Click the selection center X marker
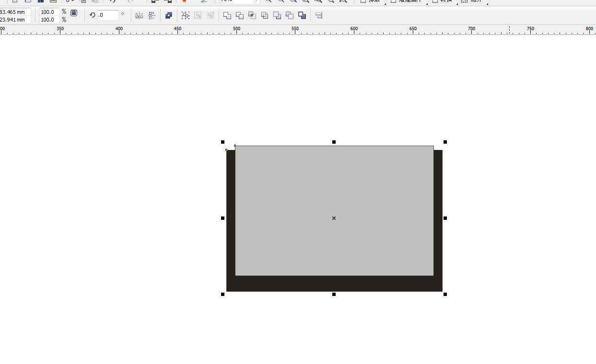 coord(334,218)
